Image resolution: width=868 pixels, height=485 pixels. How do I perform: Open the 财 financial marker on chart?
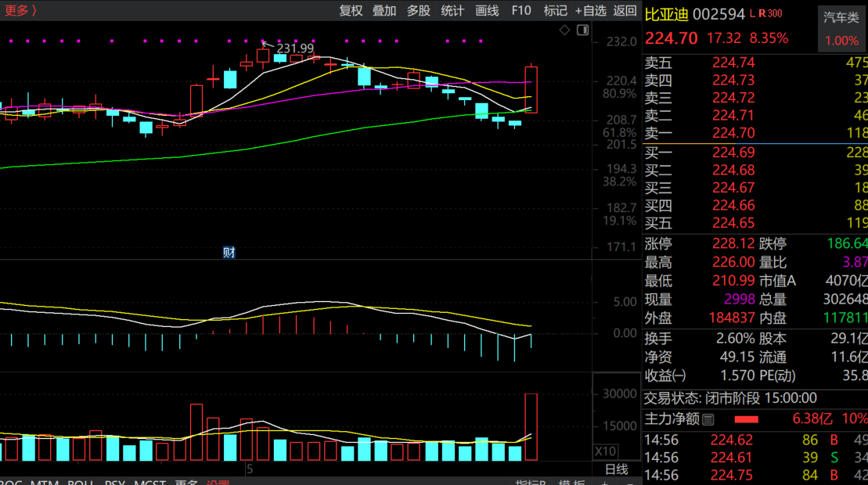tap(229, 253)
